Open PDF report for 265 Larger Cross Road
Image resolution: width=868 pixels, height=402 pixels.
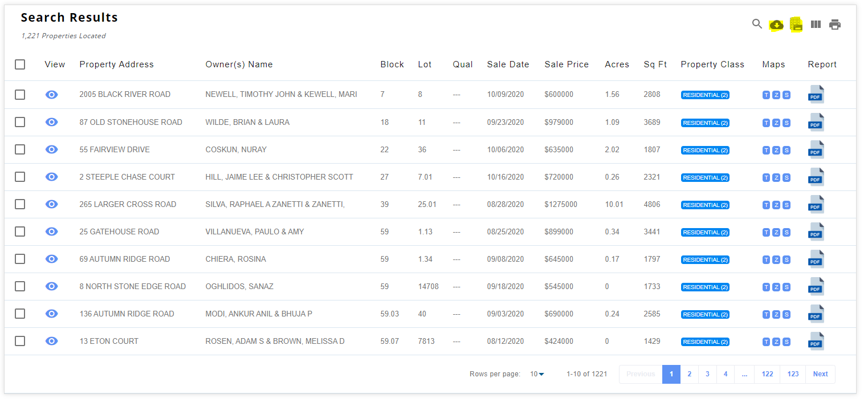click(x=816, y=204)
